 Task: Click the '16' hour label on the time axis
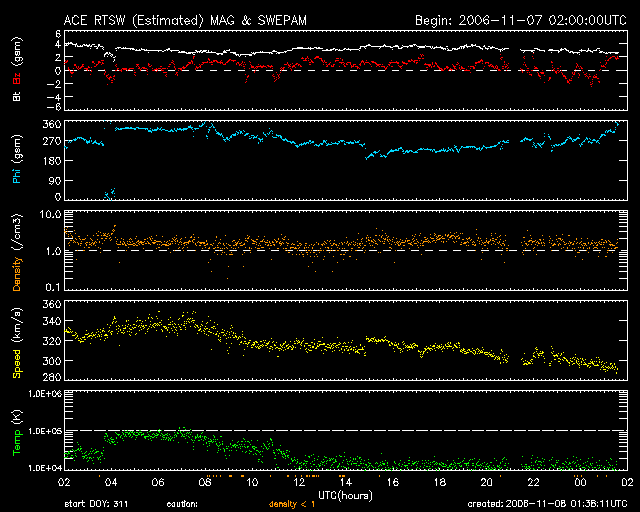[393, 483]
